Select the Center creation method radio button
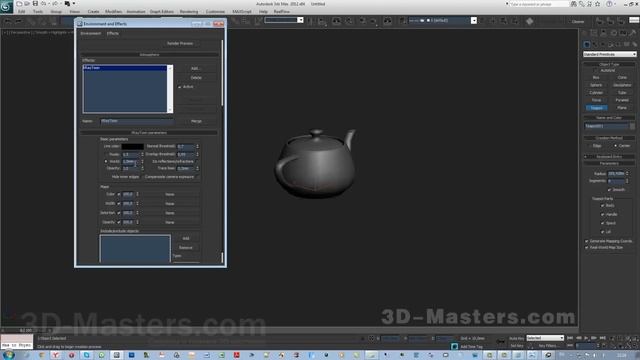 pyautogui.click(x=616, y=146)
